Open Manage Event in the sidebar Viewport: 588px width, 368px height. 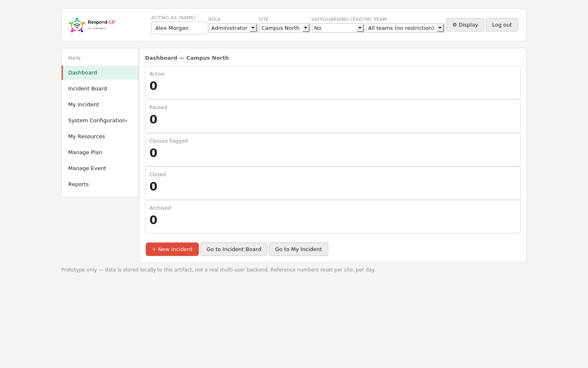(x=100, y=168)
